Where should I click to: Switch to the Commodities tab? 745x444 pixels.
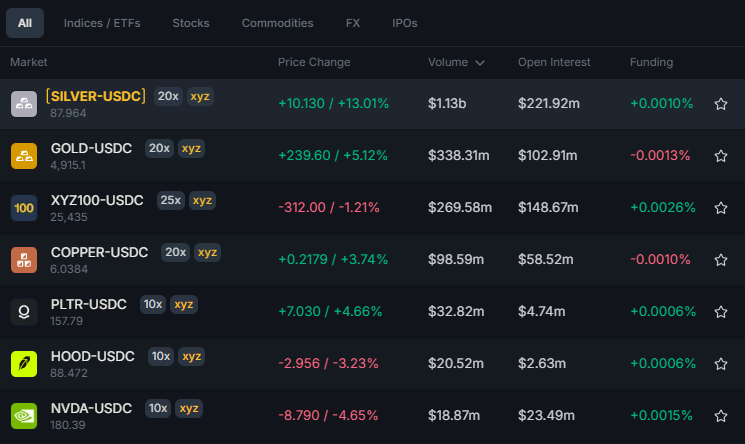coord(277,23)
